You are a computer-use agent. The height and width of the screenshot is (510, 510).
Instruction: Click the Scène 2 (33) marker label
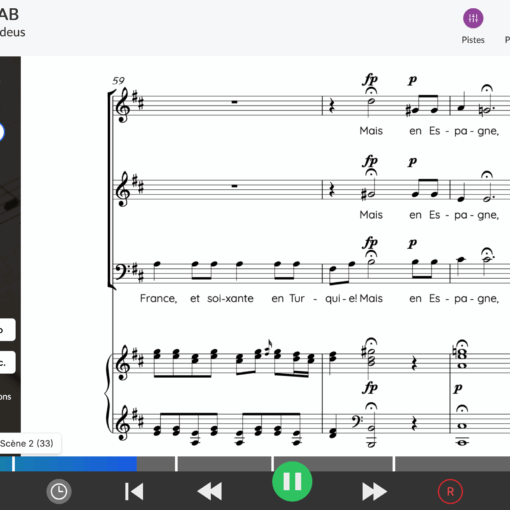[x=27, y=443]
